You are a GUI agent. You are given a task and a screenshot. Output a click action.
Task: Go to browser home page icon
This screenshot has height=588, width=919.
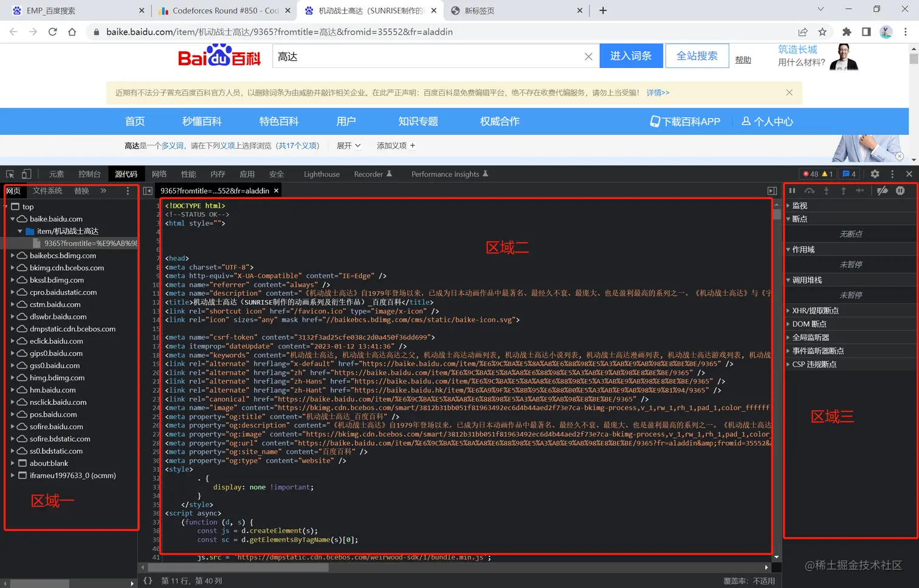(72, 32)
